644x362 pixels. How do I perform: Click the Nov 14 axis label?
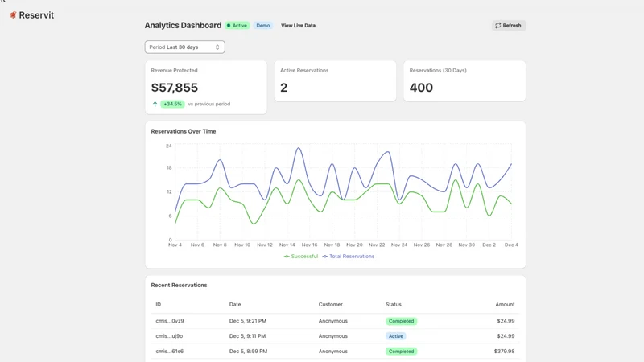287,245
